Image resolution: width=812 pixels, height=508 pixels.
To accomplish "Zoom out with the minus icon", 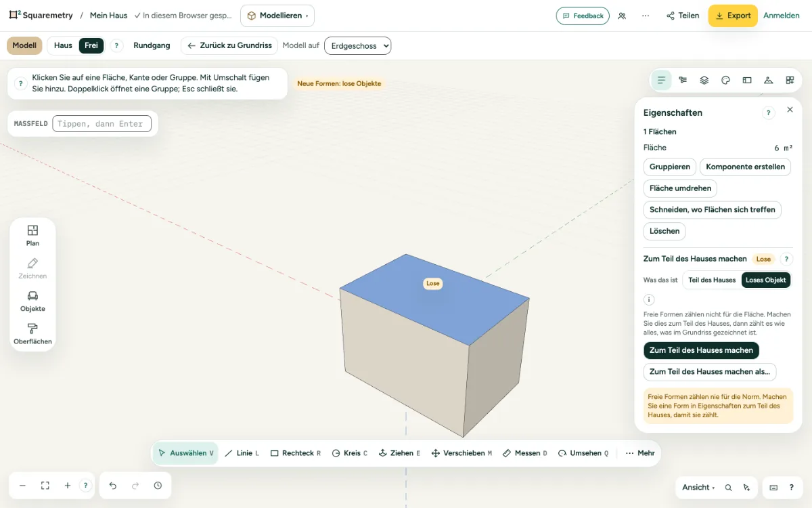I will click(22, 486).
